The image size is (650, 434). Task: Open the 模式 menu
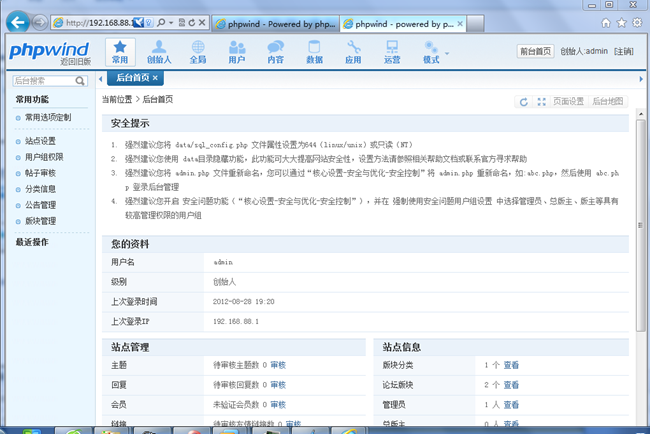[x=431, y=52]
